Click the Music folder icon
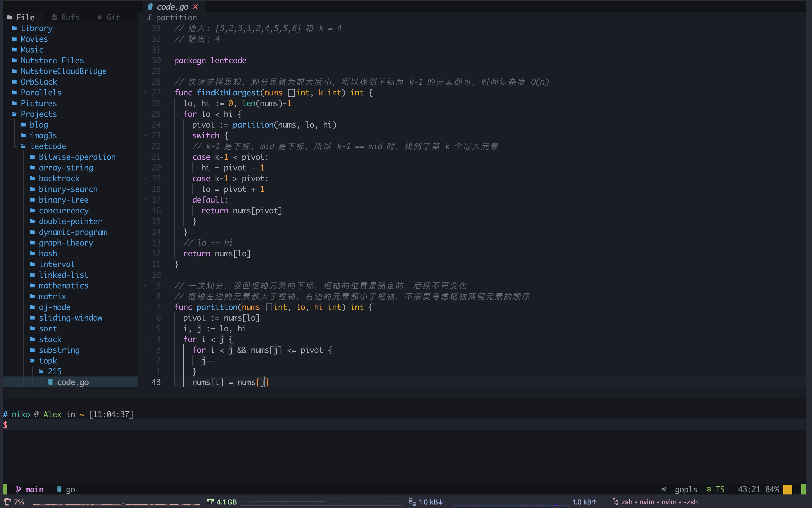 pyautogui.click(x=14, y=50)
